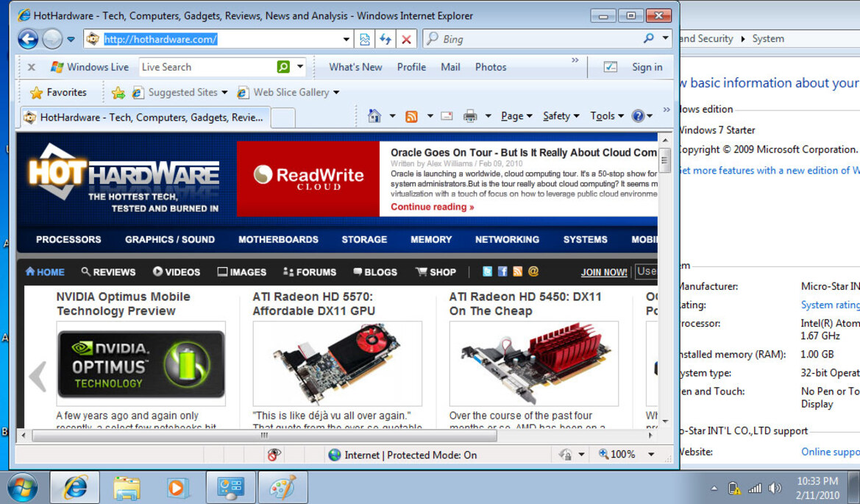The width and height of the screenshot is (860, 504).
Task: Click the Refresh page icon
Action: 385,39
